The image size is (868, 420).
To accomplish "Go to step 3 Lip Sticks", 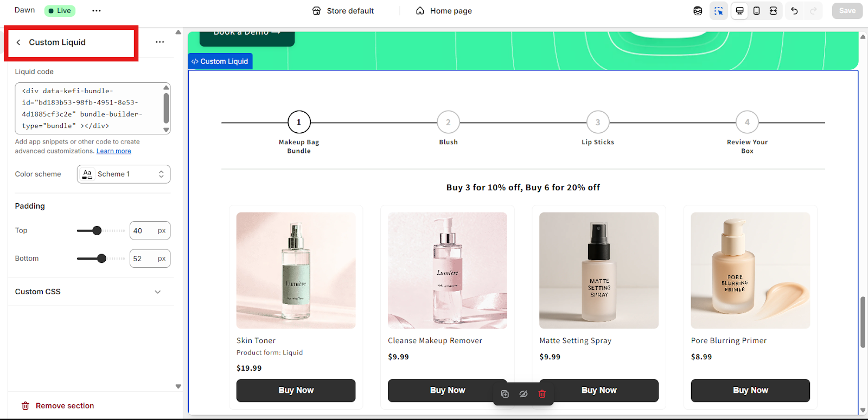I will click(x=598, y=122).
